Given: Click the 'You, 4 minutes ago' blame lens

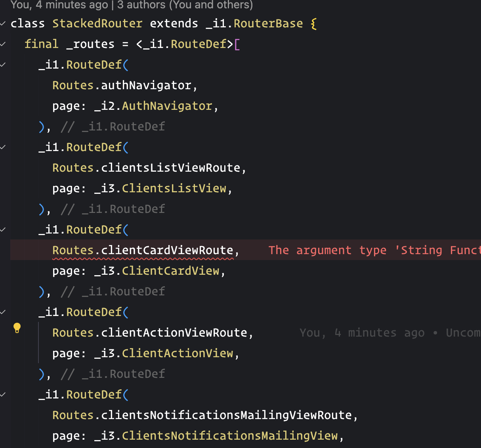Looking at the screenshot, I should coord(59,5).
